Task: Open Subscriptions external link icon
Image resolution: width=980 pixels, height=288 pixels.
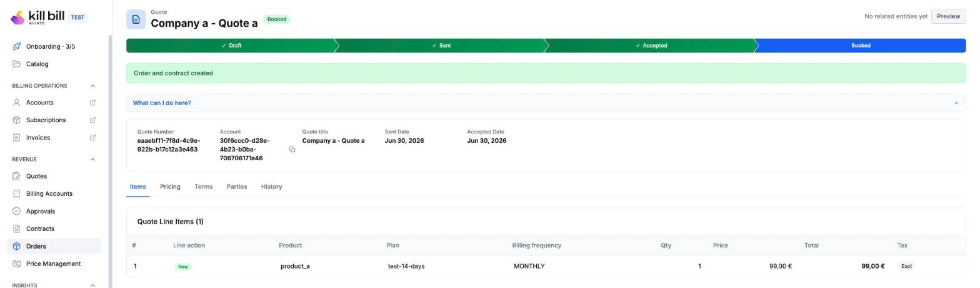Action: (93, 120)
